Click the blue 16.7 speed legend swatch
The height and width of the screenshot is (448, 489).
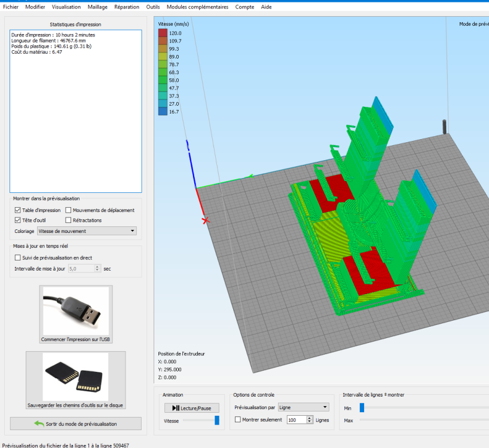[163, 112]
